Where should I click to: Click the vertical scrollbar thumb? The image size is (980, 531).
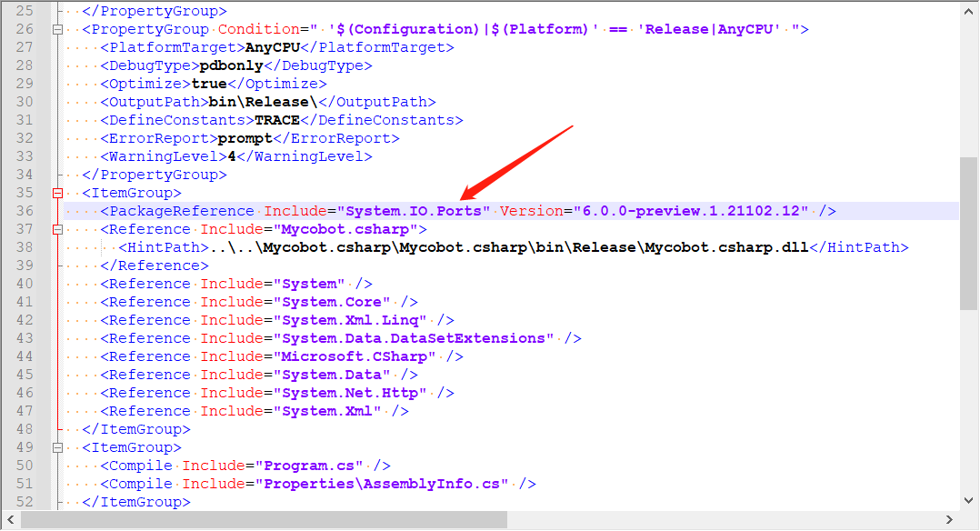(x=969, y=234)
